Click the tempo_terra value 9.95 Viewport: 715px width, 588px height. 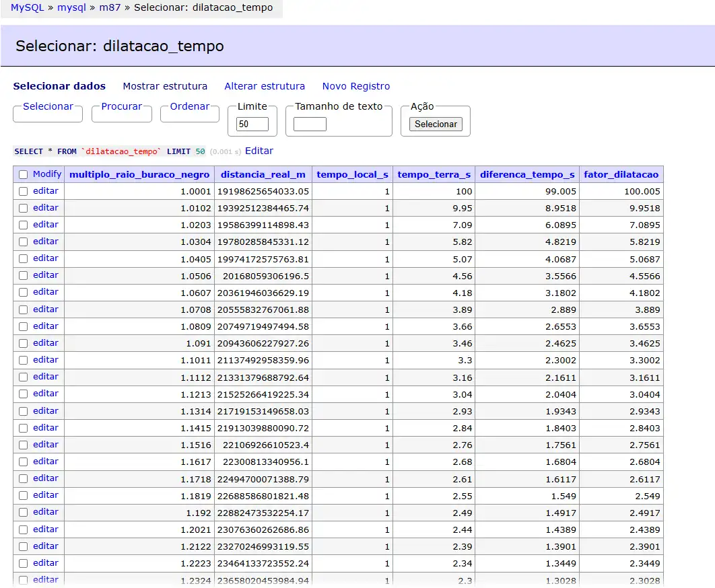(463, 209)
